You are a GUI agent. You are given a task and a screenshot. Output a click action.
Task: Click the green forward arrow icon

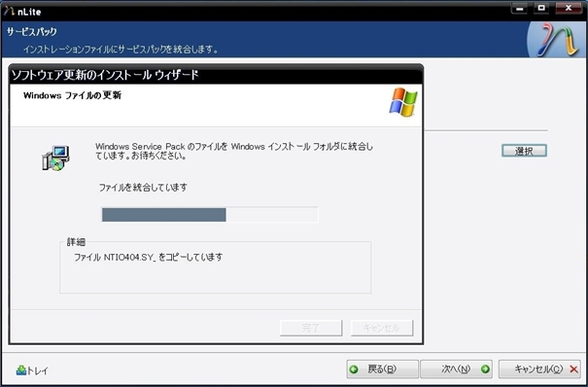tap(485, 369)
